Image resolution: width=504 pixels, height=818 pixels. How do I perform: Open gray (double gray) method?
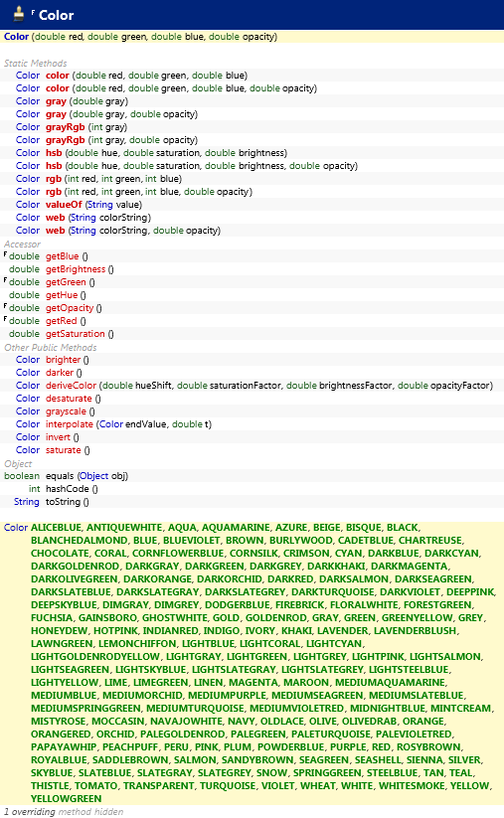click(56, 101)
